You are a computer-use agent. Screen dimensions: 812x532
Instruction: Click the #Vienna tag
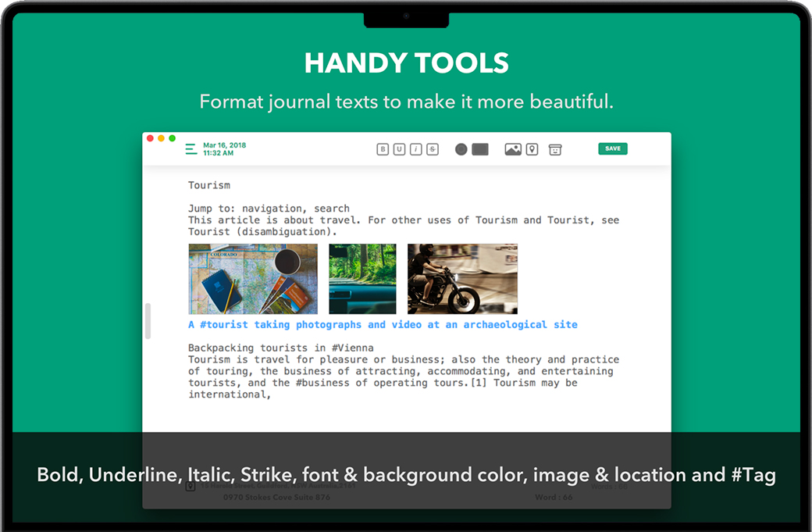coord(352,348)
